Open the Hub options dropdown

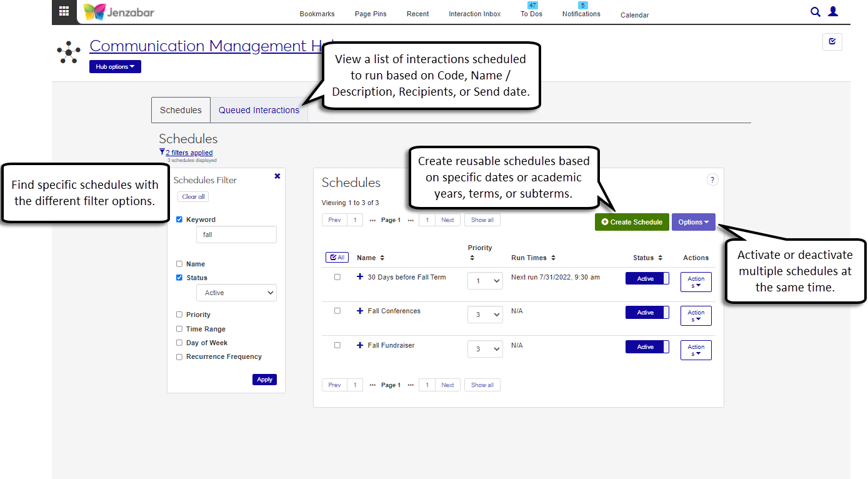coord(115,67)
